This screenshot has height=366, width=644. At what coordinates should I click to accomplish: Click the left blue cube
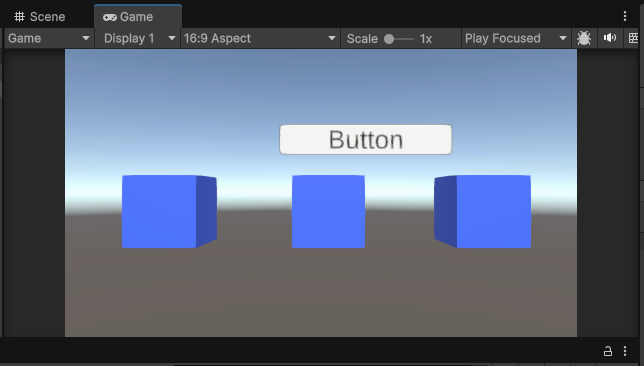pos(169,212)
